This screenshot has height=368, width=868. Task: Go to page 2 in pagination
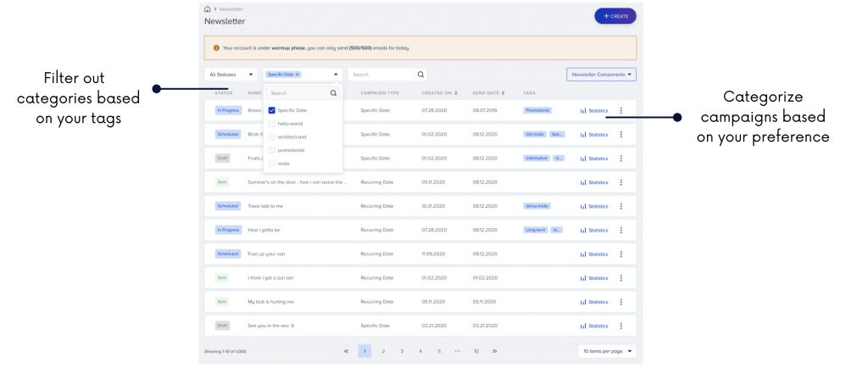[383, 351]
